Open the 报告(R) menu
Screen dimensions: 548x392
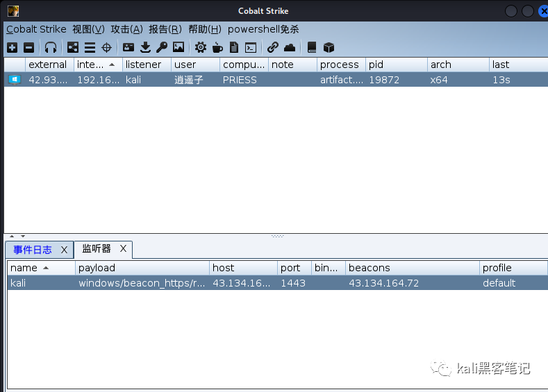click(x=165, y=29)
